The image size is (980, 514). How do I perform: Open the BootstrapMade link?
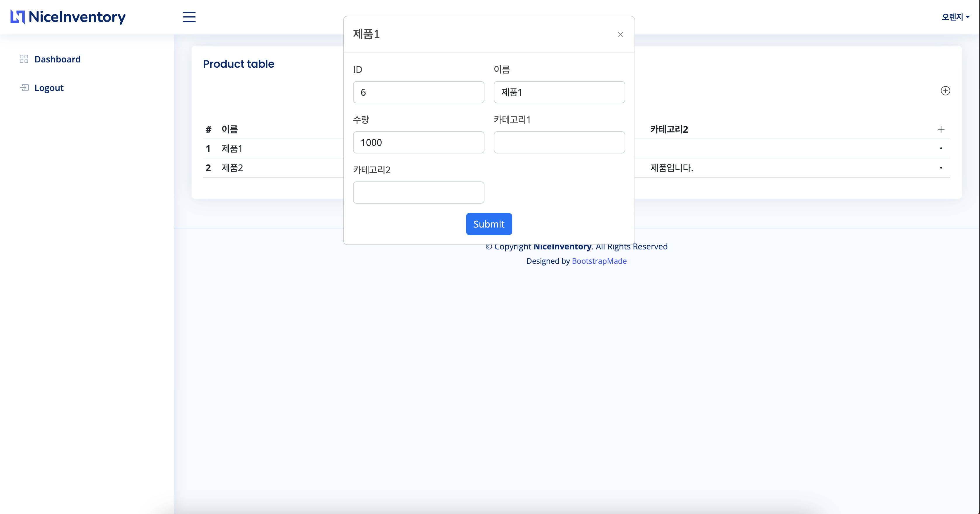coord(599,261)
